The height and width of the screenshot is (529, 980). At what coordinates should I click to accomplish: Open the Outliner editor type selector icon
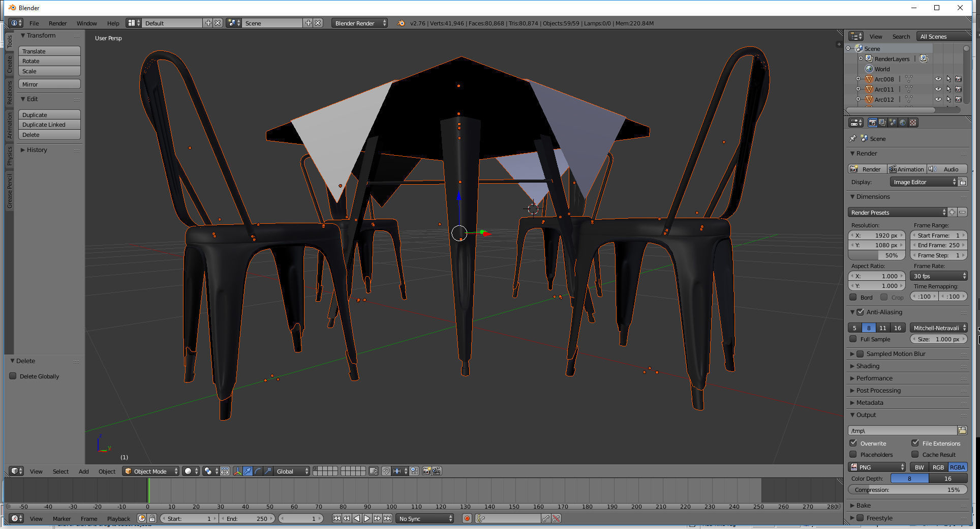pyautogui.click(x=856, y=36)
